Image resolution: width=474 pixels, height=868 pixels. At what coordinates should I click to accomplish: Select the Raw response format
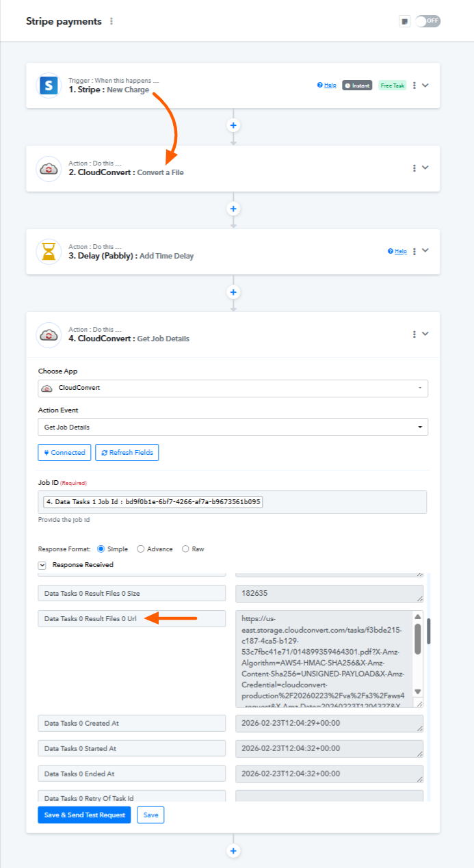click(x=185, y=549)
